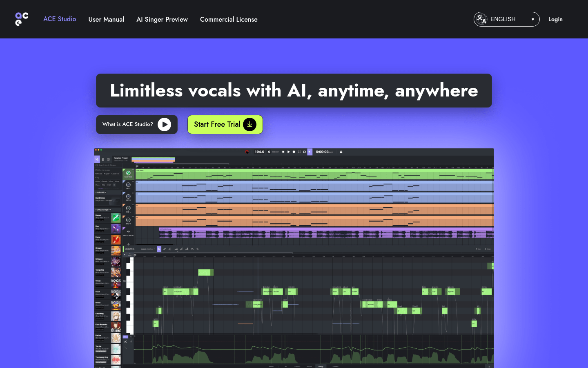588x368 pixels.
Task: Toggle the loop button in the transport
Action: tap(304, 152)
